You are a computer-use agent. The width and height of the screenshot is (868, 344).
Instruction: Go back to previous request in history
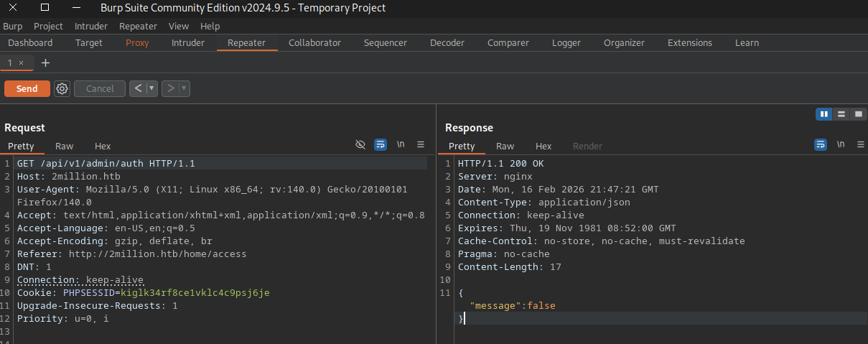(139, 89)
